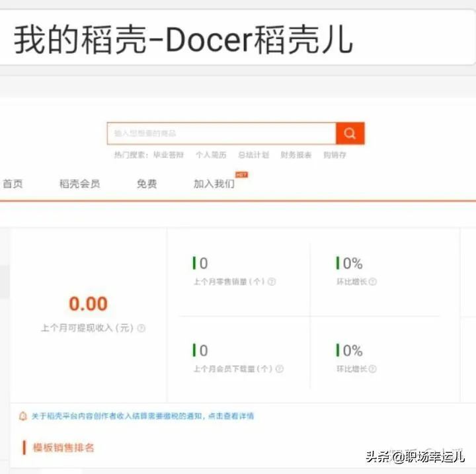Click help icon next to 上个月零售销量(个)

pos(271,282)
